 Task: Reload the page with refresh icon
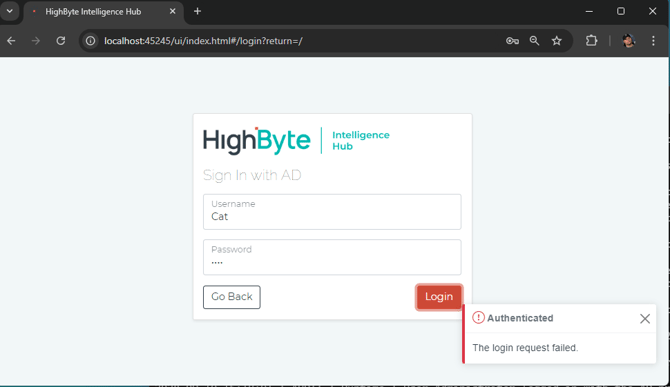tap(61, 41)
